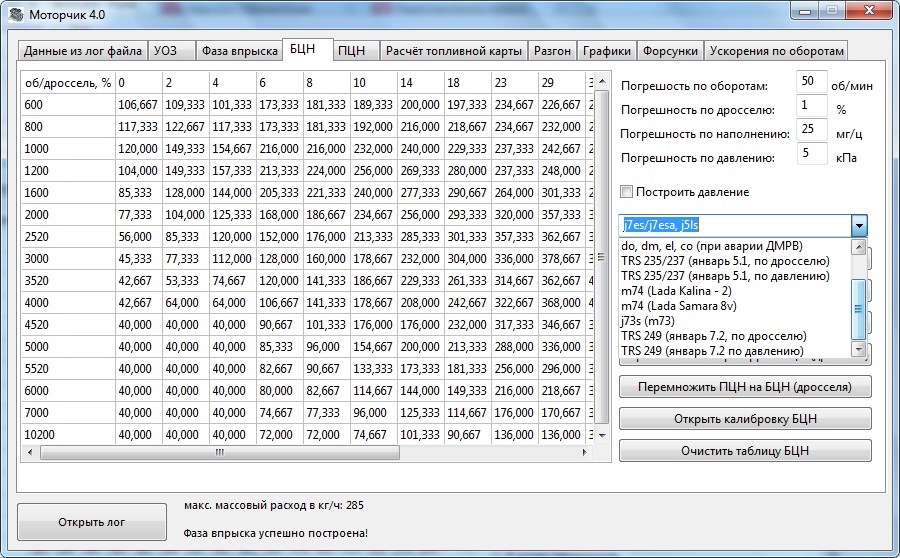The height and width of the screenshot is (558, 900).
Task: Select cell 293,333 in row 2000
Action: coord(467,215)
